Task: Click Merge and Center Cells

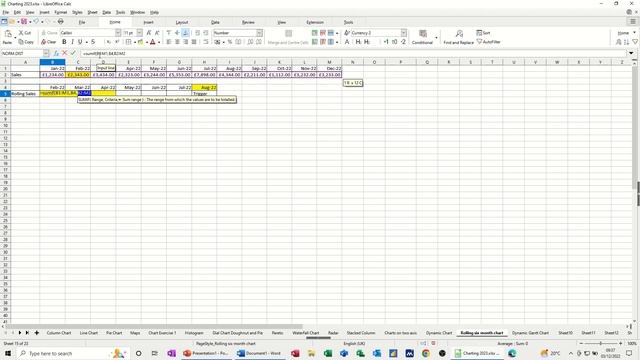Action: 288,37
